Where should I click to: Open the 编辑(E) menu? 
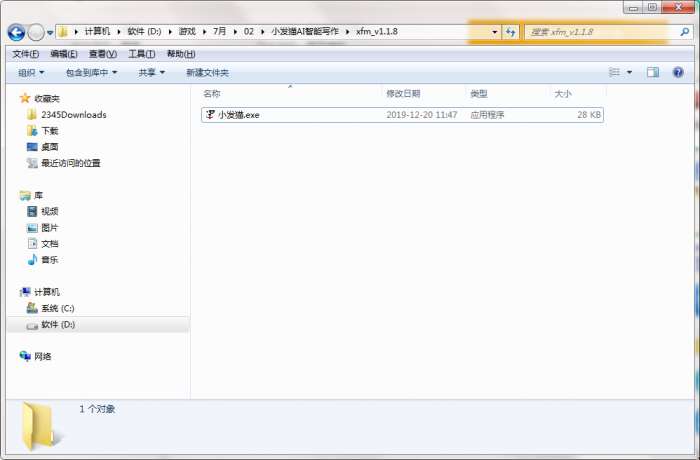64,54
